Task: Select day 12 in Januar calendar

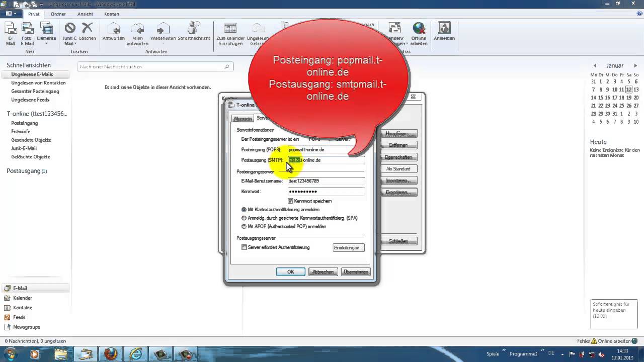Action: tap(629, 89)
